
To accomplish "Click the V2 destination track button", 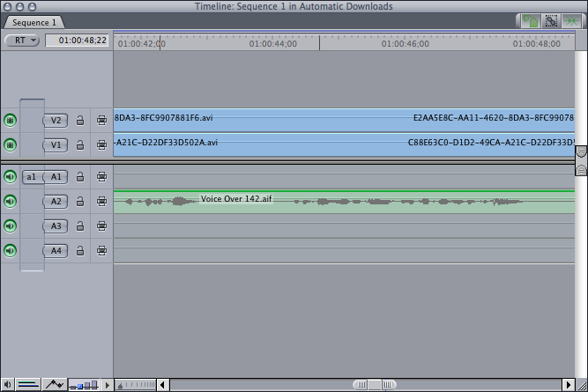I will point(56,121).
